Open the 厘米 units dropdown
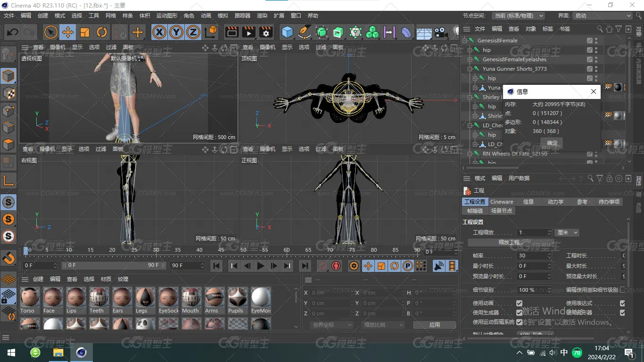This screenshot has width=644, height=362. click(x=567, y=232)
